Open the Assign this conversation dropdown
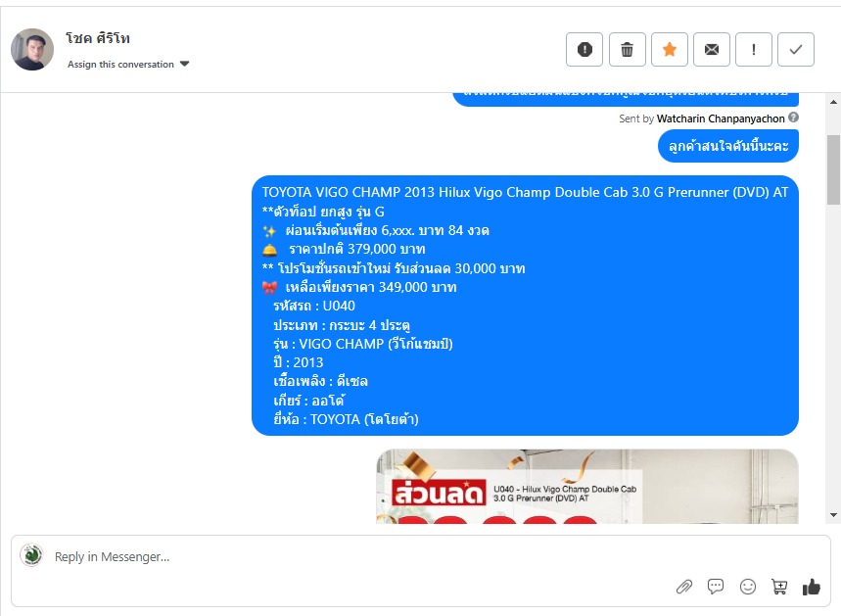 click(x=128, y=64)
